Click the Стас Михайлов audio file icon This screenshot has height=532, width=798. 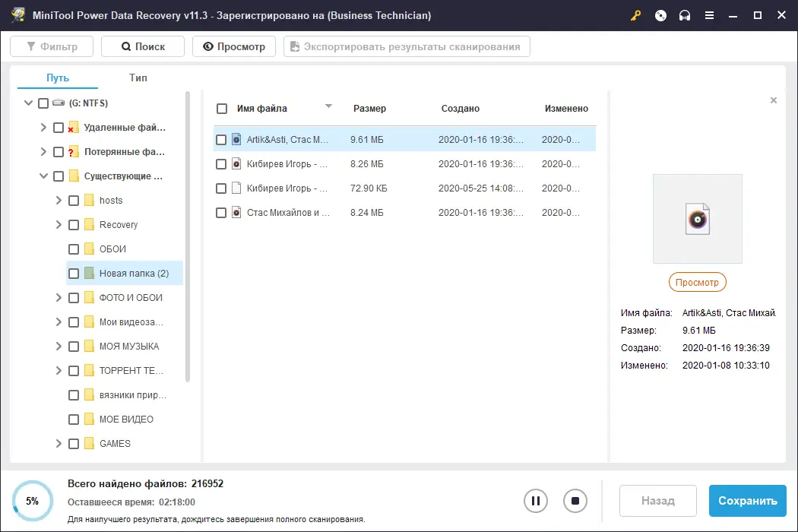tap(236, 212)
